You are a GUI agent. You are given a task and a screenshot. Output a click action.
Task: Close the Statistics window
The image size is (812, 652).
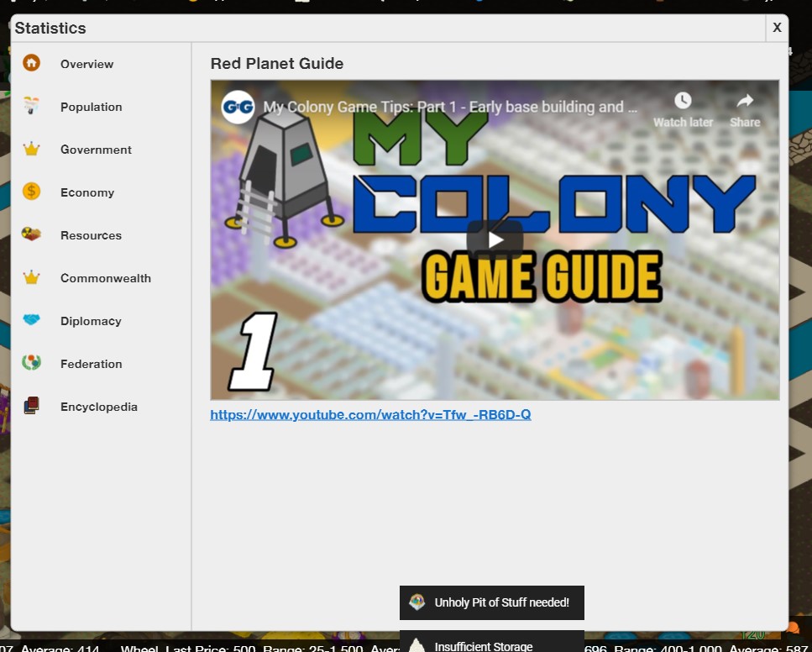coord(777,28)
